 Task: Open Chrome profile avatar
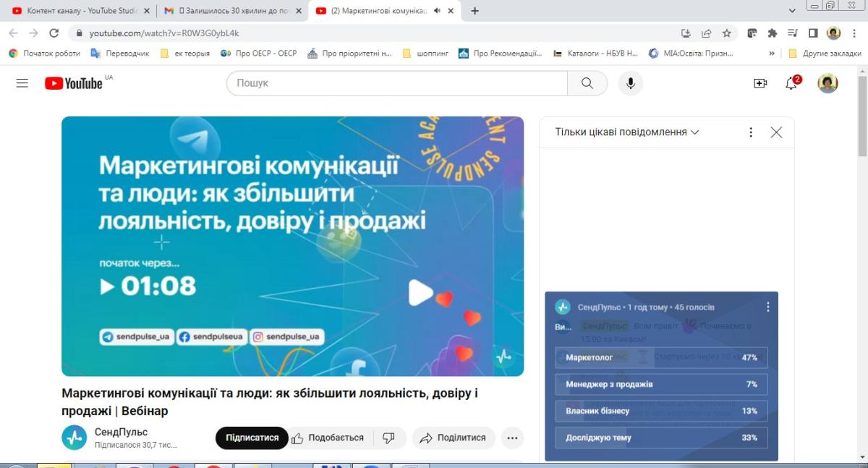[x=833, y=33]
